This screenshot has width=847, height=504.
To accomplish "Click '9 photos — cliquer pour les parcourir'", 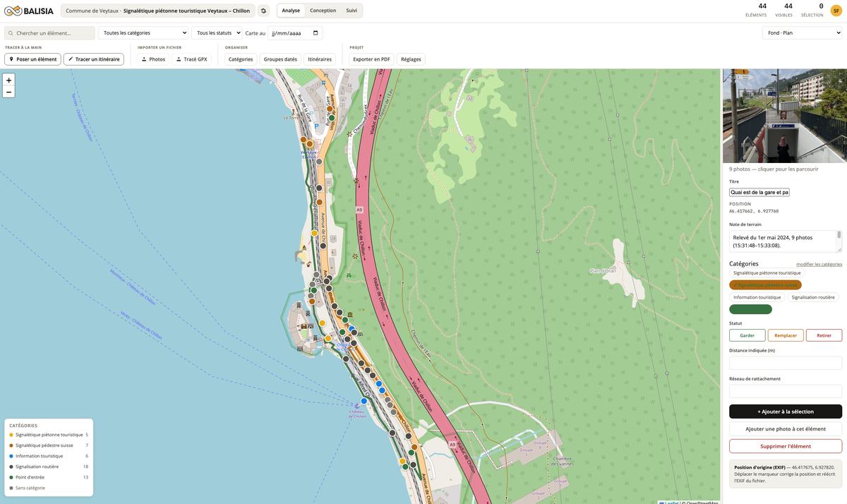I will 774,169.
